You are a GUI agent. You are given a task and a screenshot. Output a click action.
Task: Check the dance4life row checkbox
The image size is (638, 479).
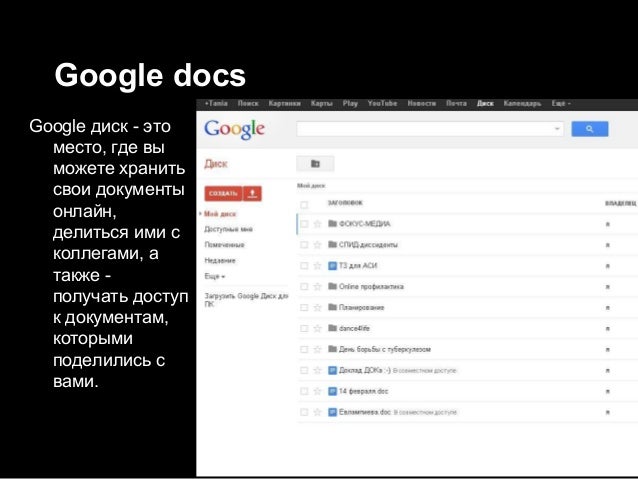click(x=304, y=328)
